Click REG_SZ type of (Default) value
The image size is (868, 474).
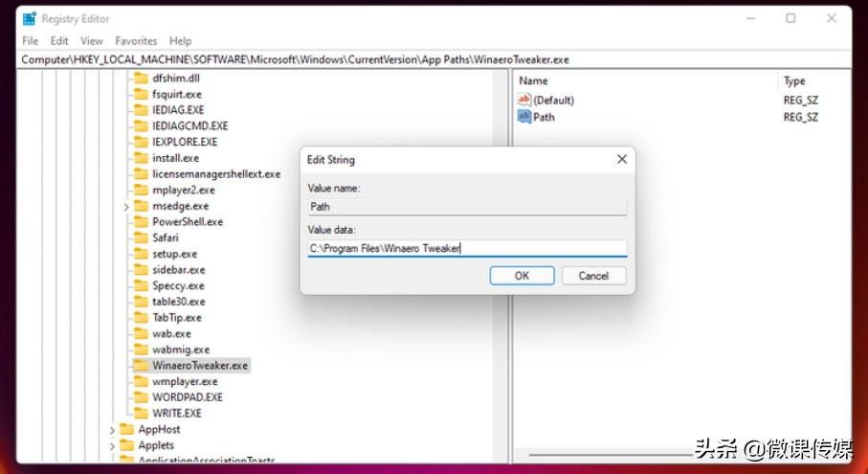(800, 101)
